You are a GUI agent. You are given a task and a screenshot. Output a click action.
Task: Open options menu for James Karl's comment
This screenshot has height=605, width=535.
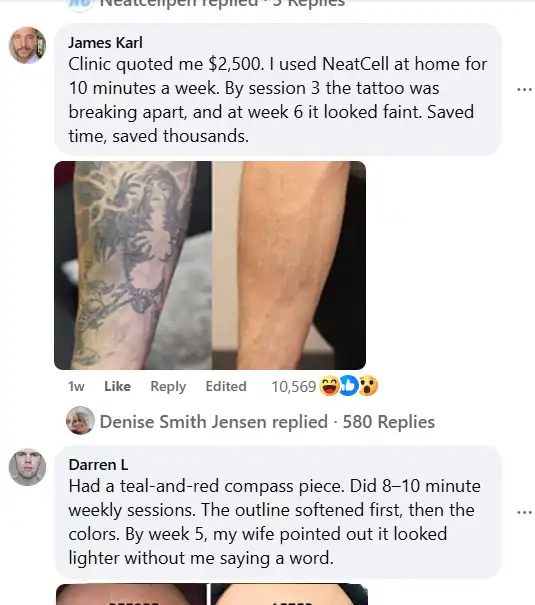(524, 89)
